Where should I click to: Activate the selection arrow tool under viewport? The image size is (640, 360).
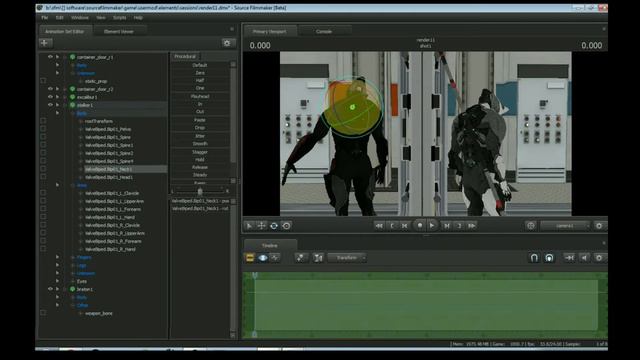249,226
